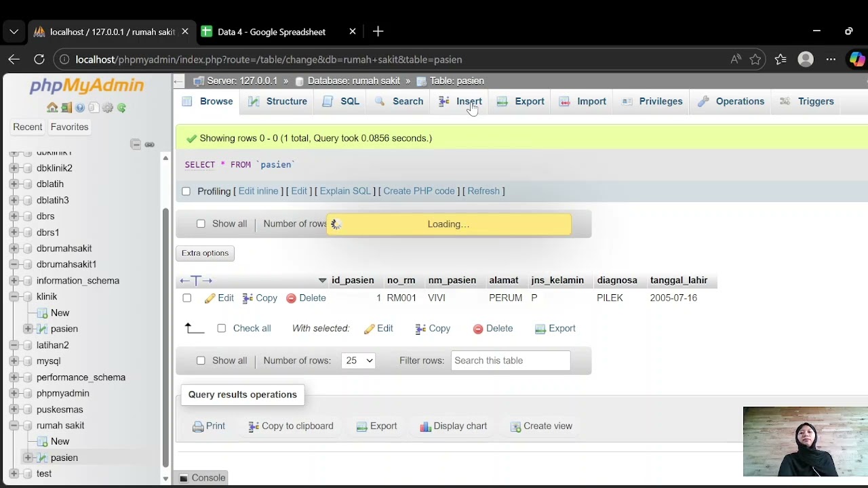This screenshot has width=868, height=488.
Task: Tick the upper Show all checkbox
Action: click(x=201, y=224)
